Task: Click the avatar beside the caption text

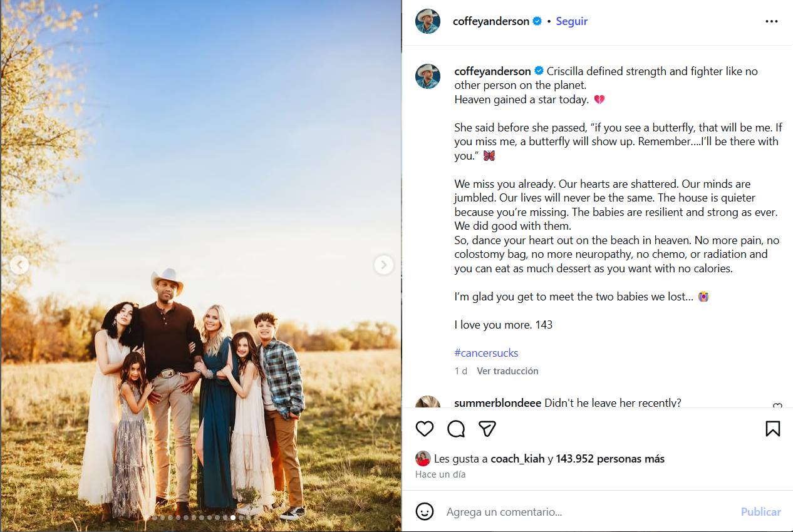Action: point(428,76)
